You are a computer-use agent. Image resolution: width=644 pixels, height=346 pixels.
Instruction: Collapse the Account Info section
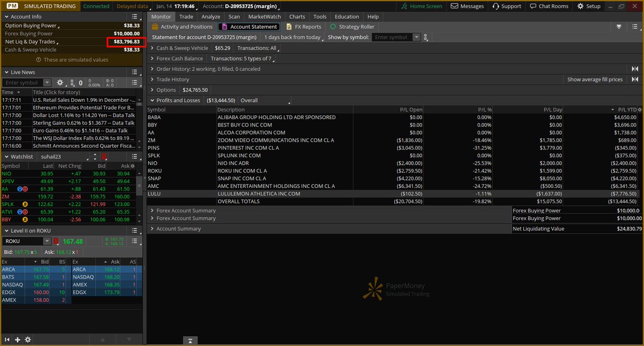pos(5,17)
